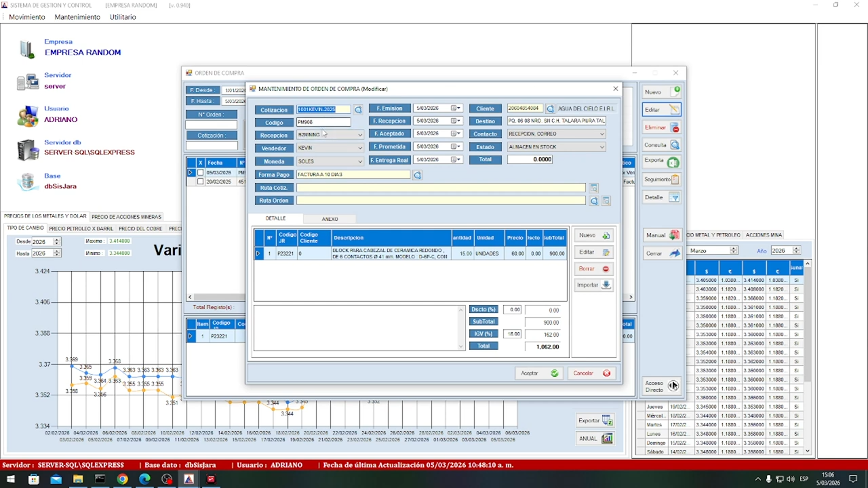Open the Mantenimiento menu
This screenshot has width=868, height=488.
pos(77,17)
